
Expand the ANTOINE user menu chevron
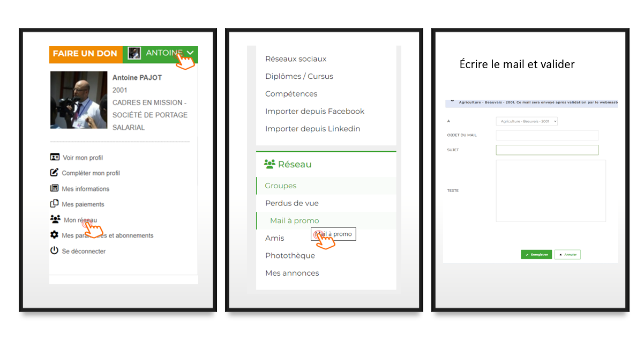click(x=190, y=53)
